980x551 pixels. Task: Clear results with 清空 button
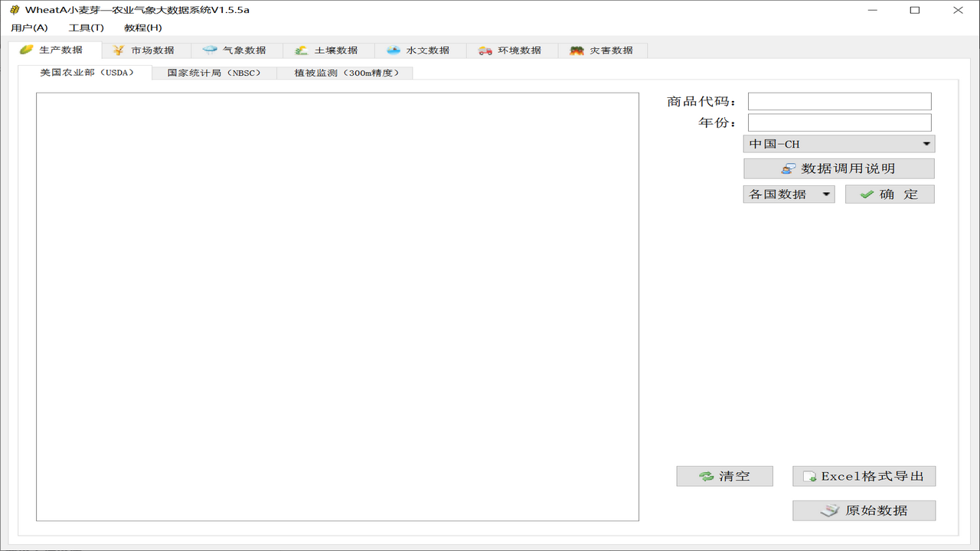(724, 476)
